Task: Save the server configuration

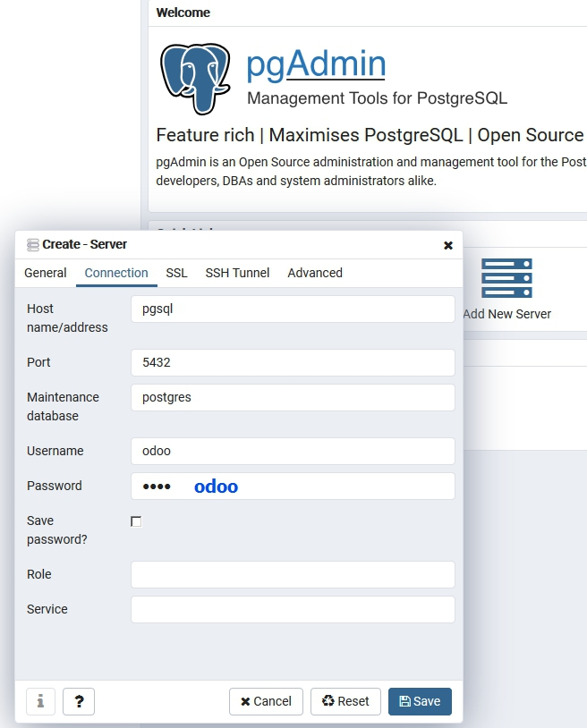Action: tap(420, 701)
